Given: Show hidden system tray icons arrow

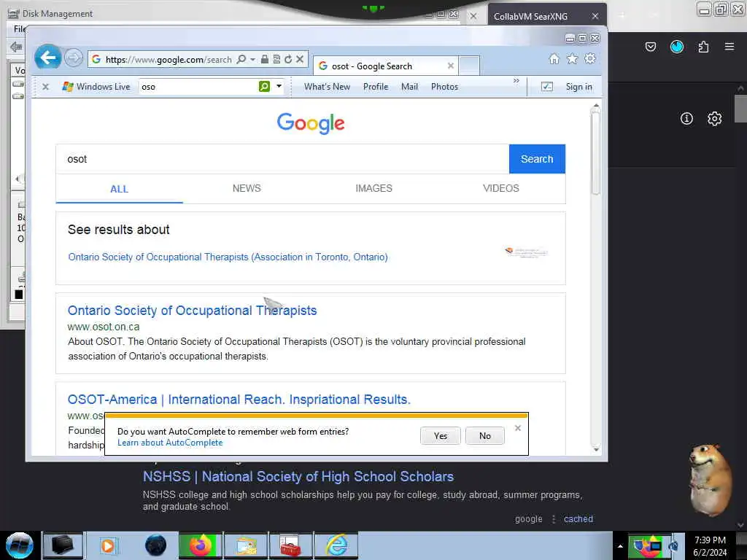Looking at the screenshot, I should click(x=620, y=545).
